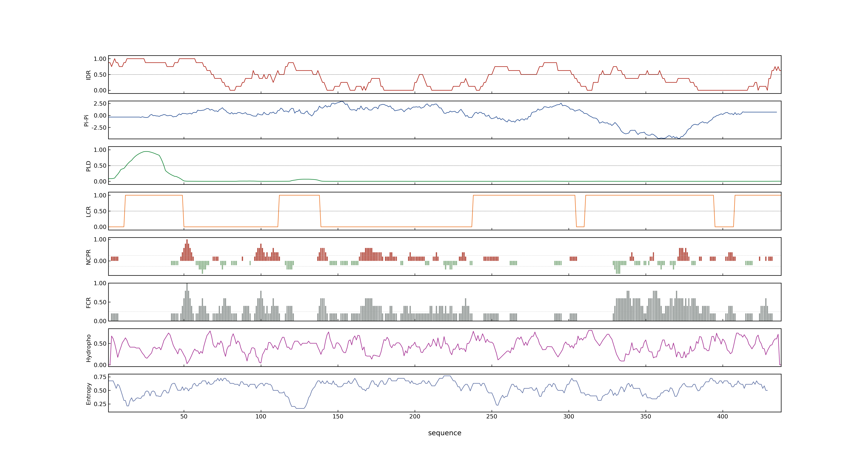Click the x-axis tick label 200
Screen dimensions: 868x463
coord(415,416)
